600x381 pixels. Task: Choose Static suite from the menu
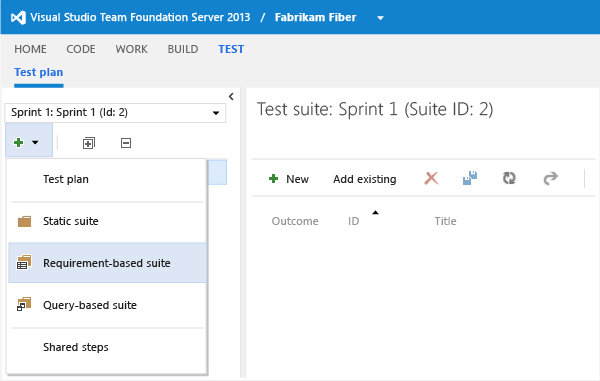pos(107,221)
